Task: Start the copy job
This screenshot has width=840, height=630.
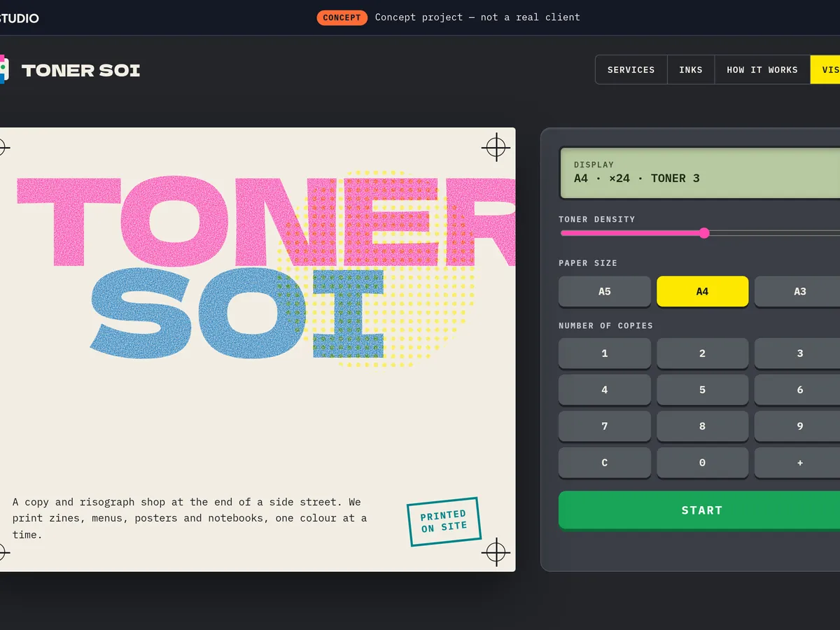Action: tap(699, 510)
